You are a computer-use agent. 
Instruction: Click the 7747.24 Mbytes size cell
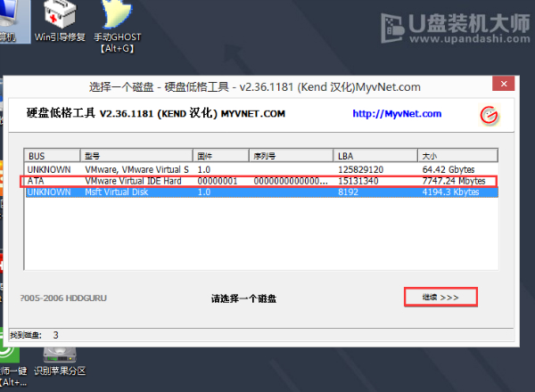(x=454, y=181)
